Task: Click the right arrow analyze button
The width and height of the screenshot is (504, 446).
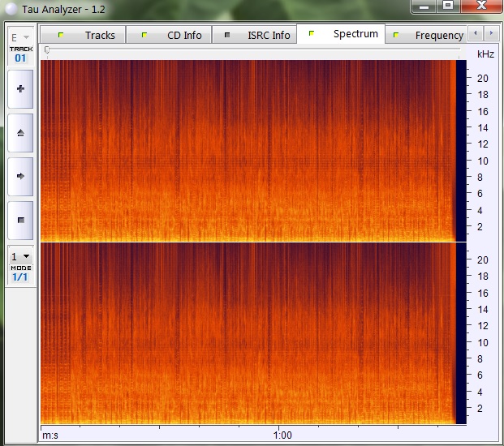Action: (20, 176)
